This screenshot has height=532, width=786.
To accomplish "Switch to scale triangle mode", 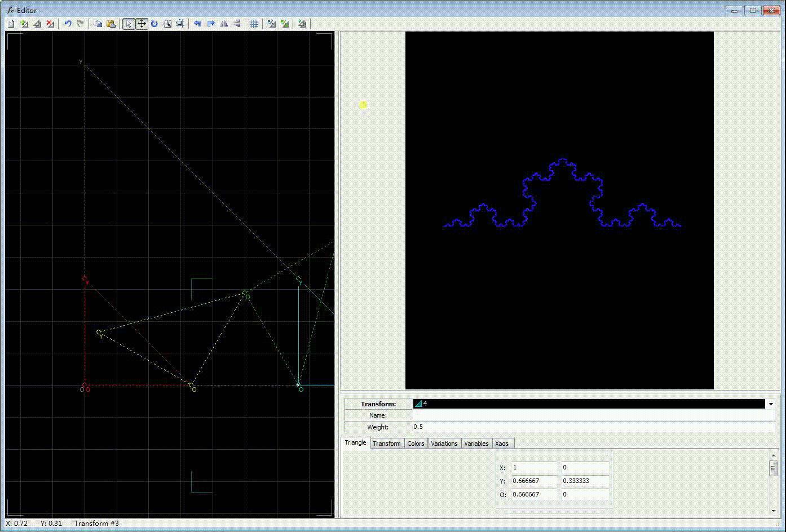I will [x=167, y=24].
